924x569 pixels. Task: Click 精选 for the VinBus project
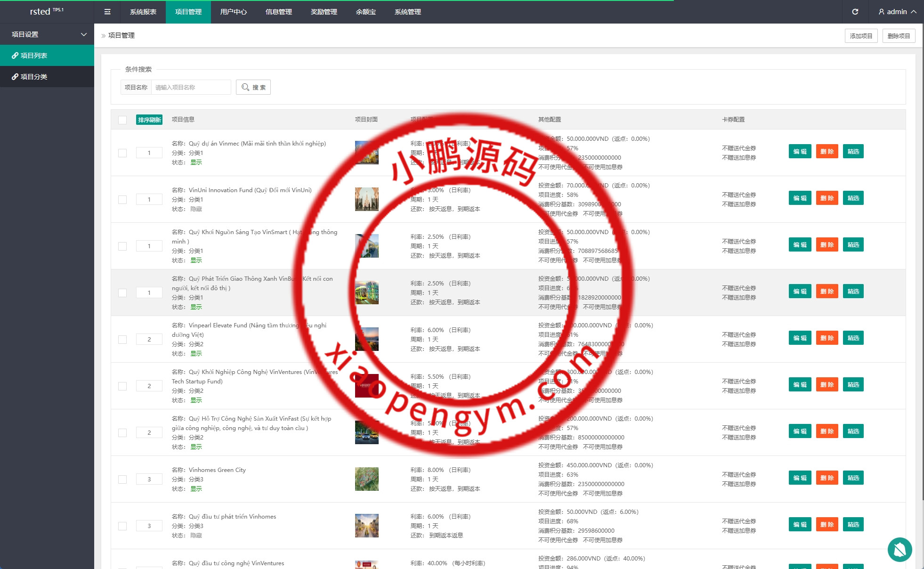[x=853, y=291]
